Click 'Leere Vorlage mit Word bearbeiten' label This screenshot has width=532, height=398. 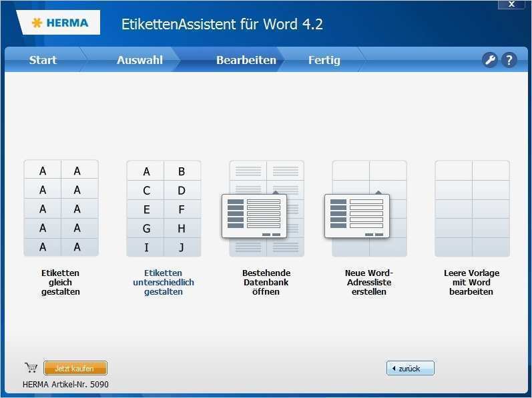pos(471,282)
